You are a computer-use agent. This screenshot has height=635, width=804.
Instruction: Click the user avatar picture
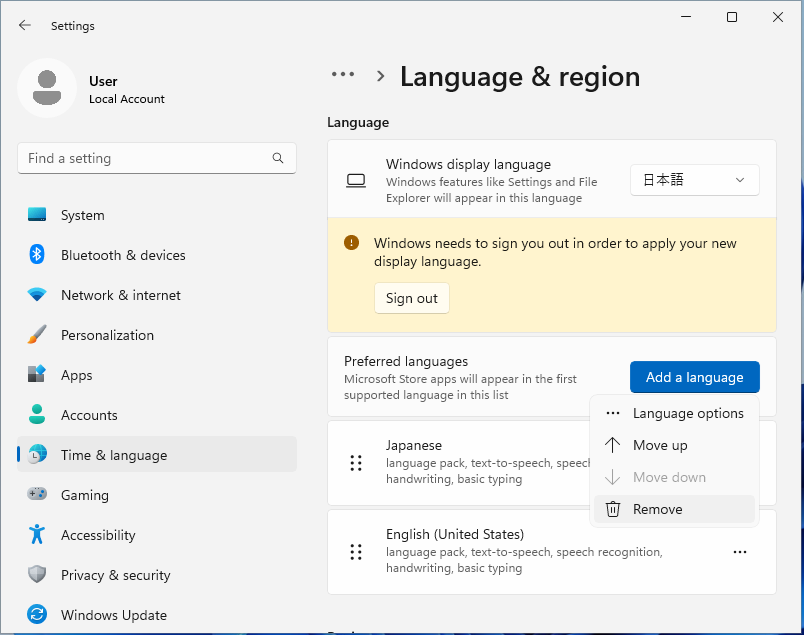pyautogui.click(x=47, y=88)
